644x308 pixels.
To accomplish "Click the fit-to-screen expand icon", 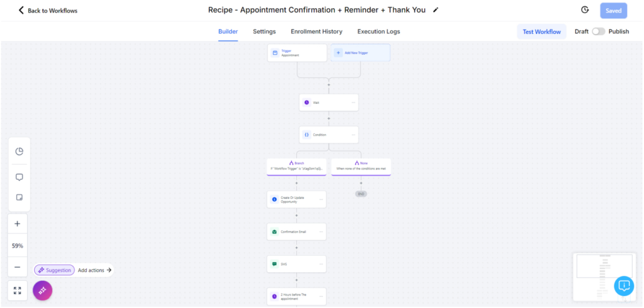I will (x=18, y=290).
